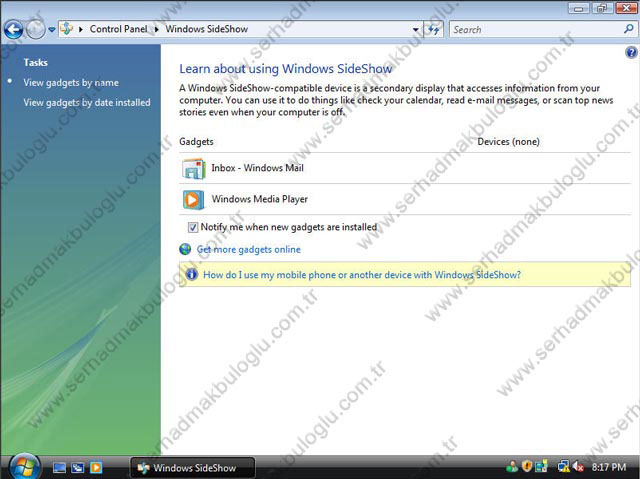Click the 8:17 PM clock

click(609, 467)
